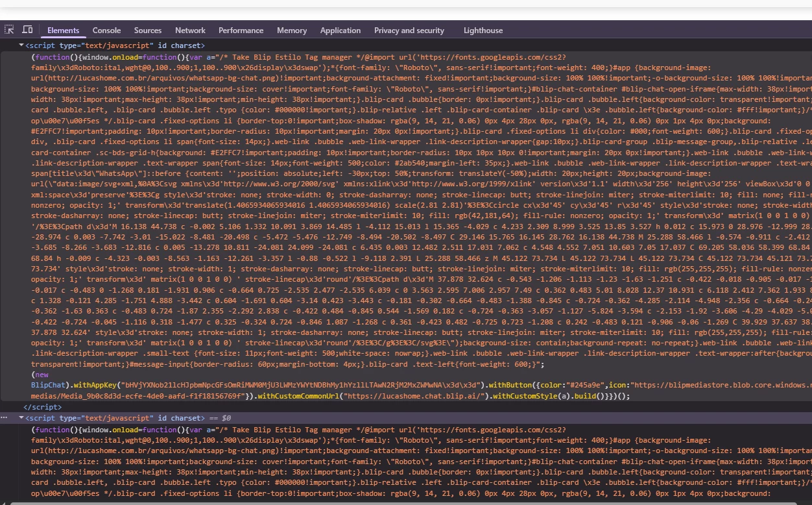Screen dimensions: 812x505
Task: Click the line starting 'xml:space\x3d'preserve''
Action: pos(422,195)
